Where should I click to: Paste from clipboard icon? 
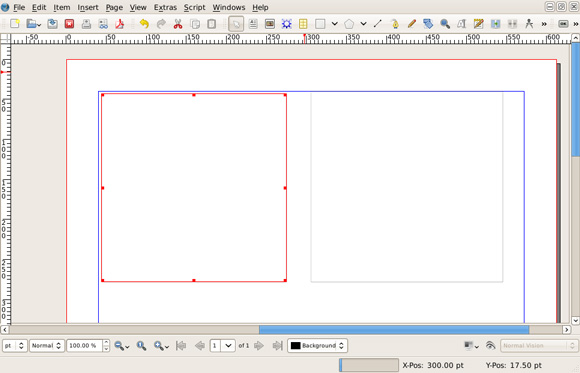coord(212,24)
